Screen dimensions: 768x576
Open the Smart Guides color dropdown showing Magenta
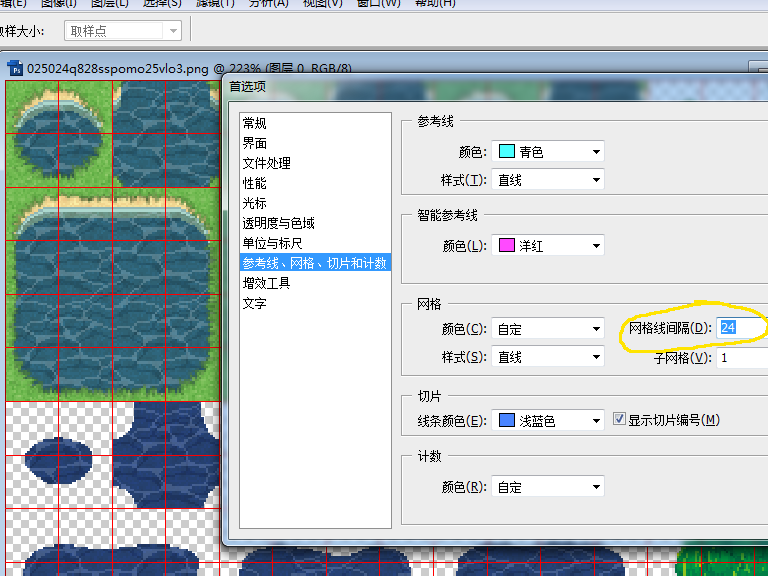pos(548,245)
